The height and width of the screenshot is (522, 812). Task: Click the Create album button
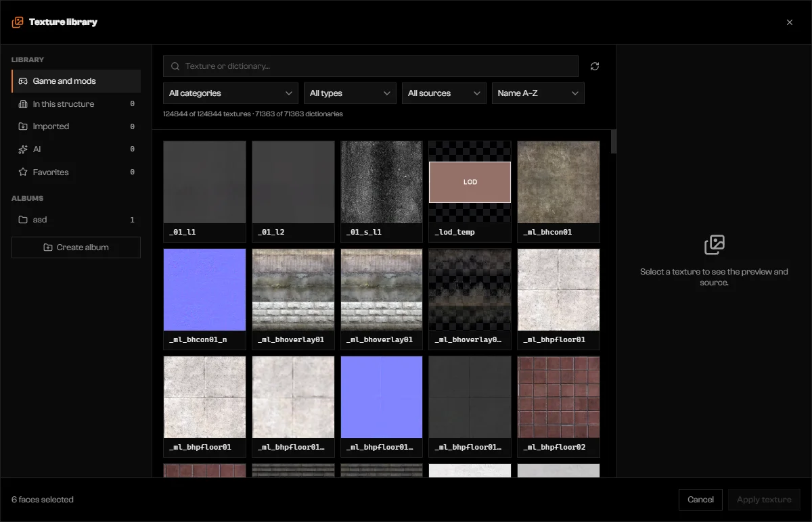click(76, 247)
